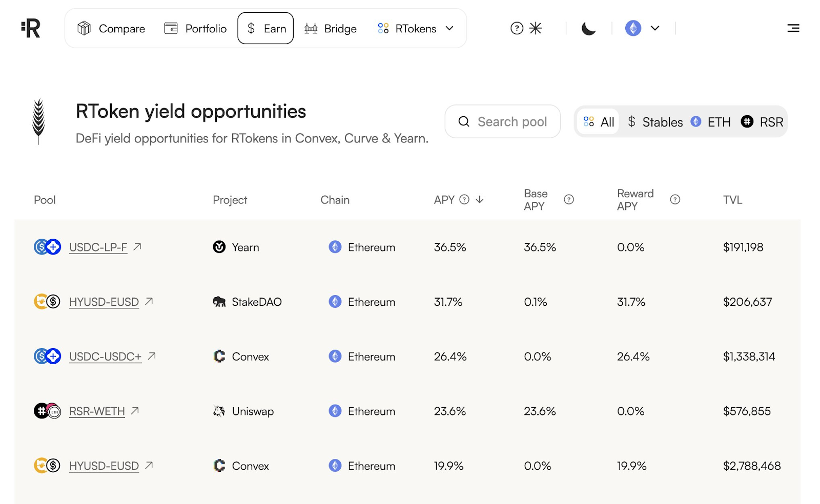Toggle dark mode with moon icon
820x504 pixels.
tap(588, 28)
